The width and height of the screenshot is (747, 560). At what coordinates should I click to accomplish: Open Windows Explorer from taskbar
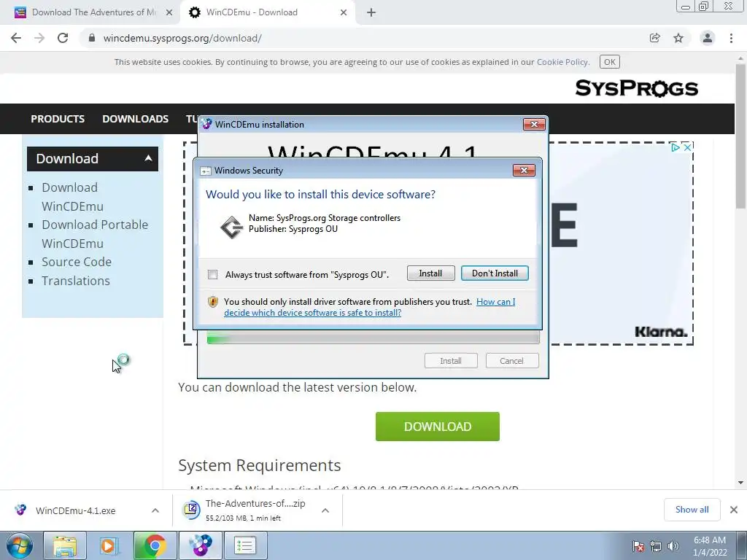[65, 545]
